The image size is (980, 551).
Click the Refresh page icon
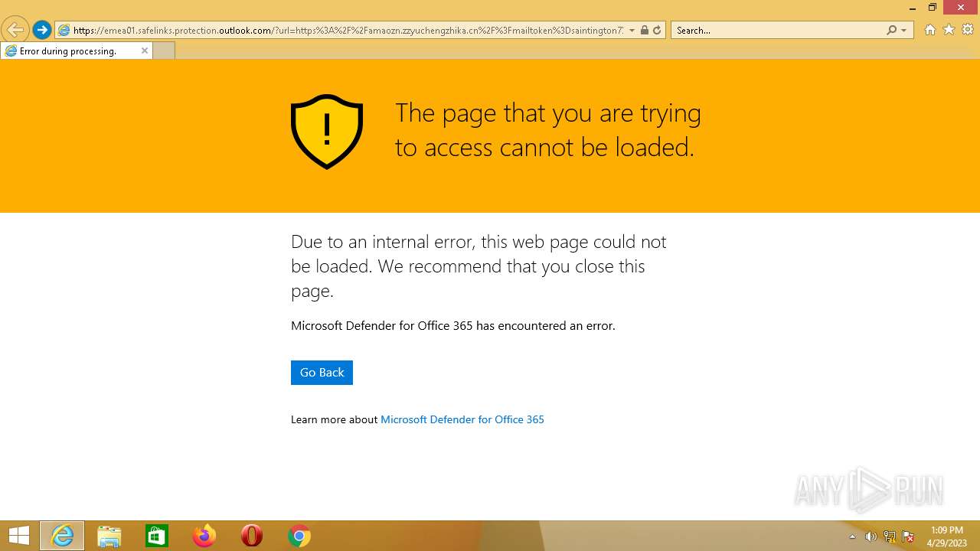pyautogui.click(x=657, y=31)
